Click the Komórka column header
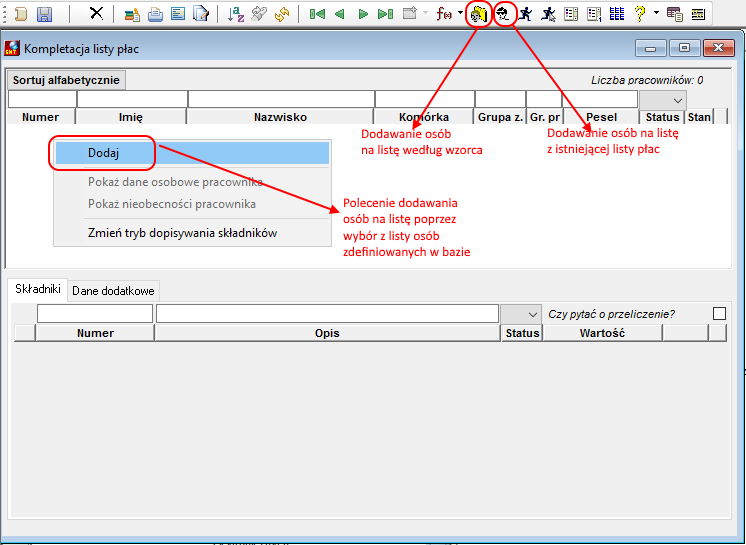 pyautogui.click(x=424, y=117)
